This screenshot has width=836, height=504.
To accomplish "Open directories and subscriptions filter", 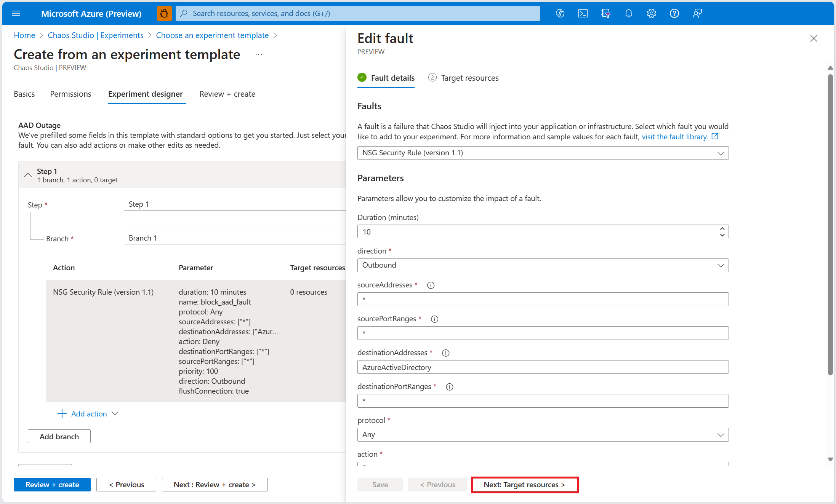I will 605,13.
